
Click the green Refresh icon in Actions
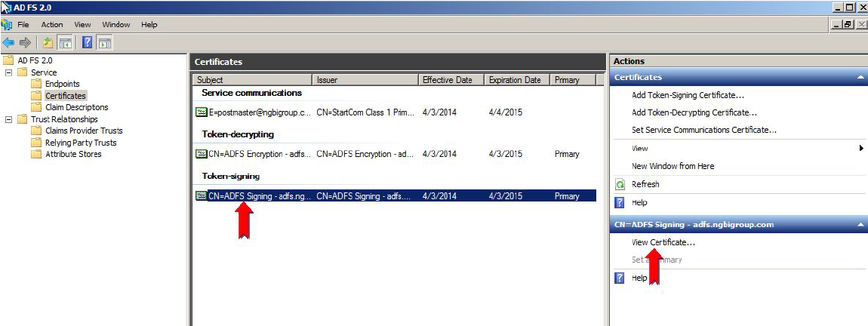tap(620, 184)
